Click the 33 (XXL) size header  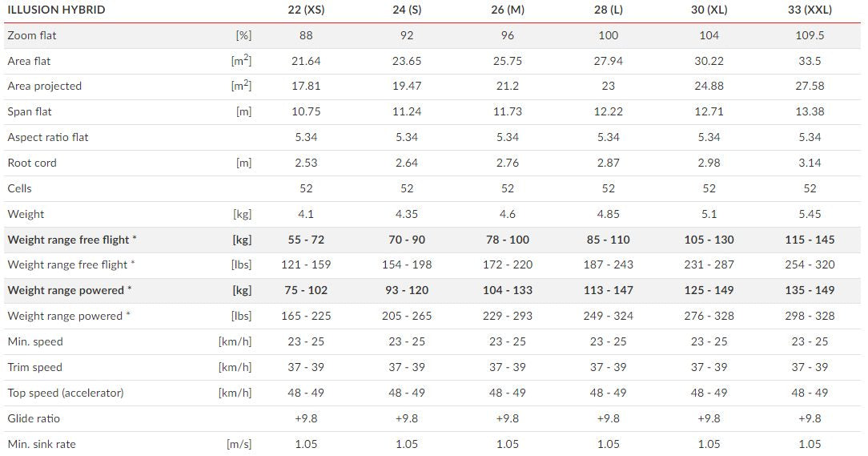810,10
